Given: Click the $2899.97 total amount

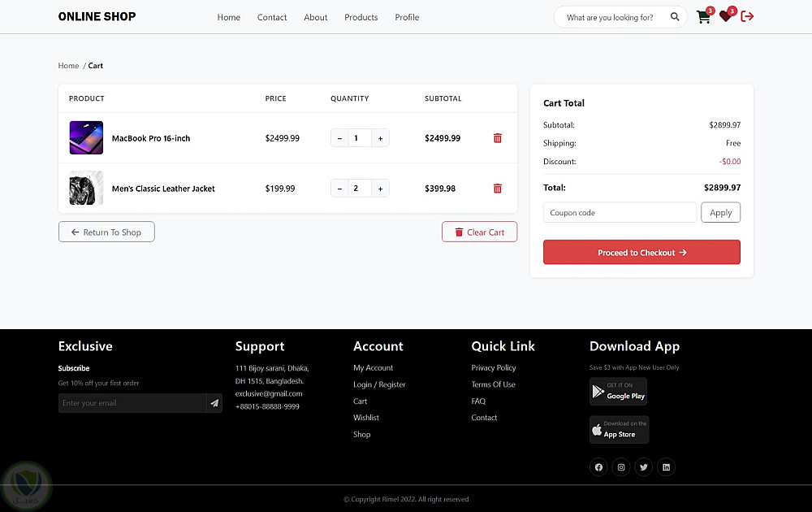Looking at the screenshot, I should tap(722, 188).
